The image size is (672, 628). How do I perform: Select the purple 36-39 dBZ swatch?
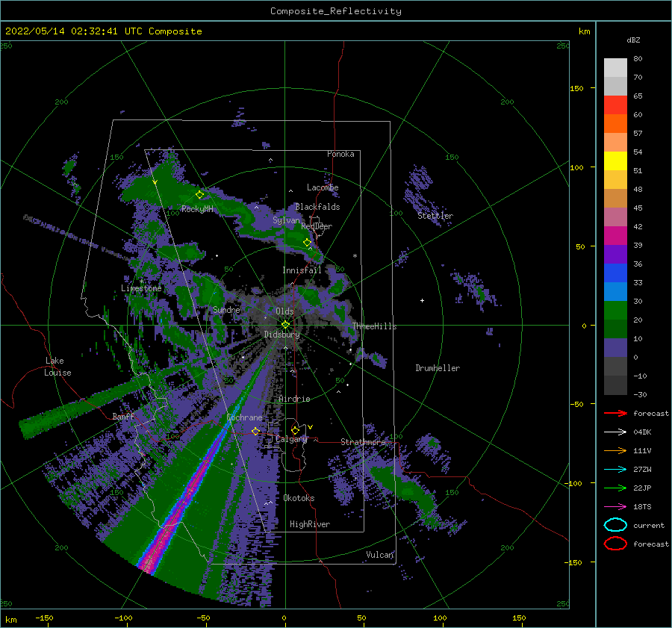click(615, 255)
